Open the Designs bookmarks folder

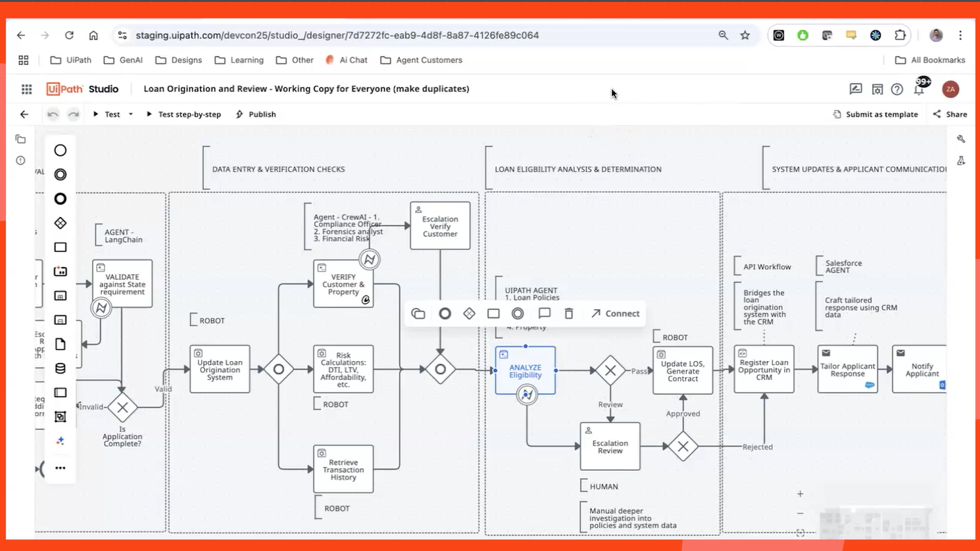click(179, 60)
